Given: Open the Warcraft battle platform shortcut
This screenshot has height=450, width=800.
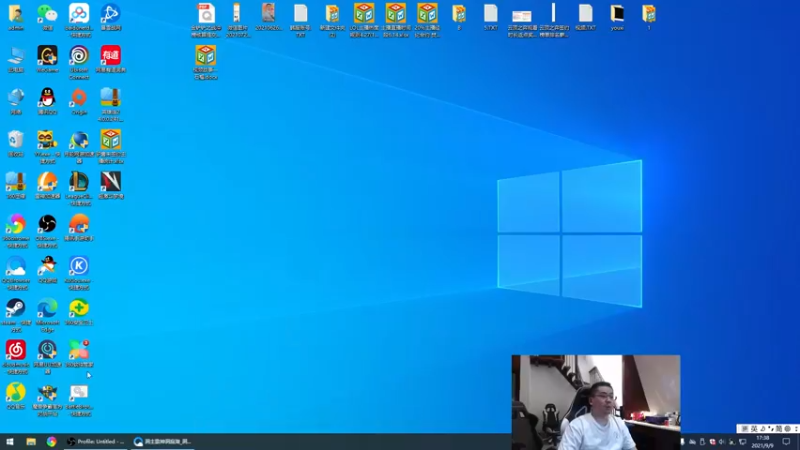Looking at the screenshot, I should [47, 399].
